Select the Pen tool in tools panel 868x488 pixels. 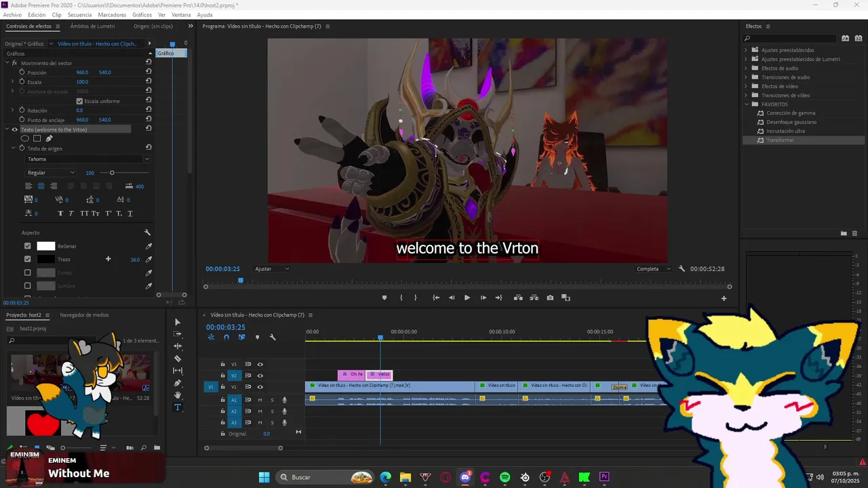(x=178, y=383)
